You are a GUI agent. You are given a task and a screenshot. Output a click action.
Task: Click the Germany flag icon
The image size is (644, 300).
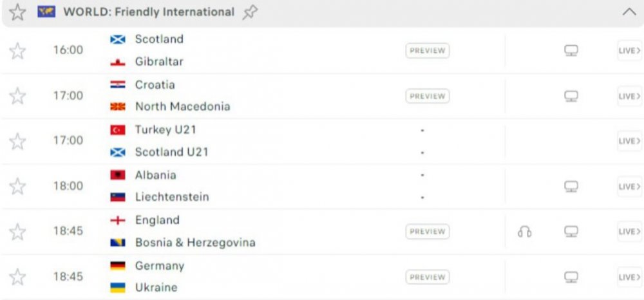tap(118, 266)
